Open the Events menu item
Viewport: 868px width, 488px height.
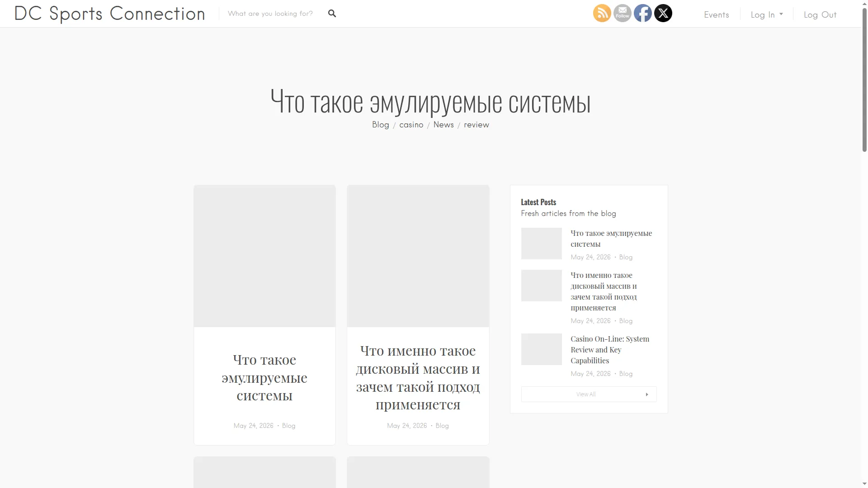click(x=717, y=14)
